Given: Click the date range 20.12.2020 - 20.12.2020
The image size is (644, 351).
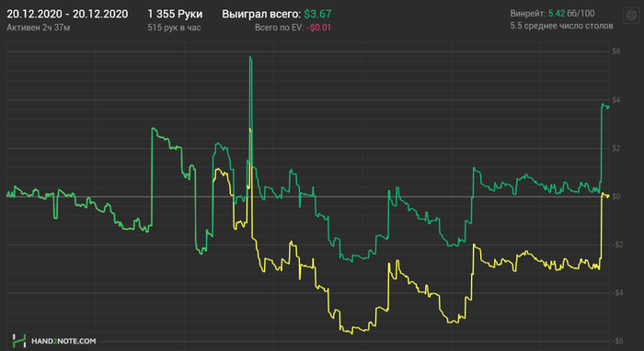Looking at the screenshot, I should 67,14.
